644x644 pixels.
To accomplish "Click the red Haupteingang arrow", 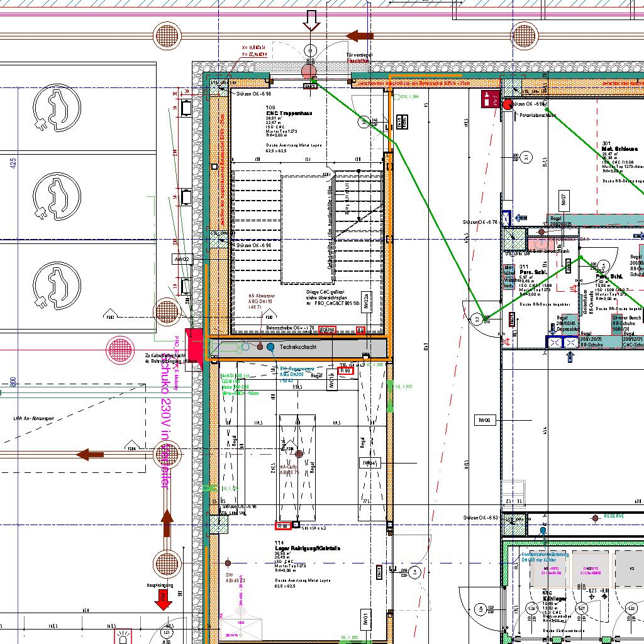I will tap(163, 600).
